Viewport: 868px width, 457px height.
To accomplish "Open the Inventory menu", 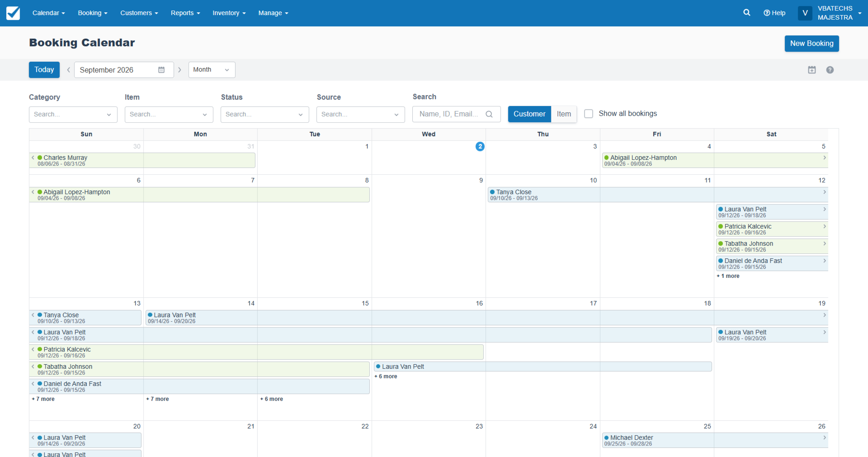I will (229, 13).
